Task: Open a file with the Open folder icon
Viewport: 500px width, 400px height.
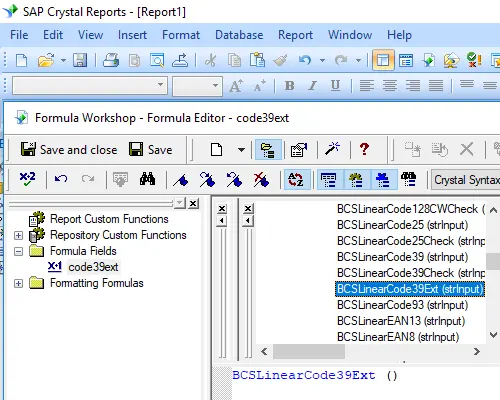Action: click(x=46, y=60)
